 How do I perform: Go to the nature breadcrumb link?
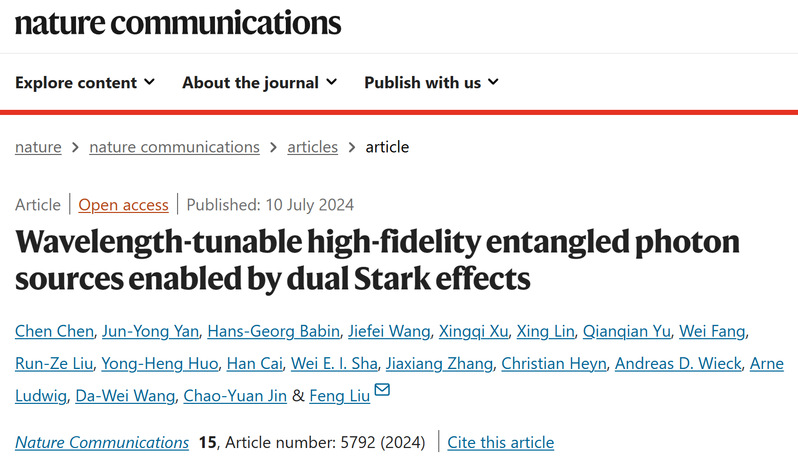coord(38,147)
